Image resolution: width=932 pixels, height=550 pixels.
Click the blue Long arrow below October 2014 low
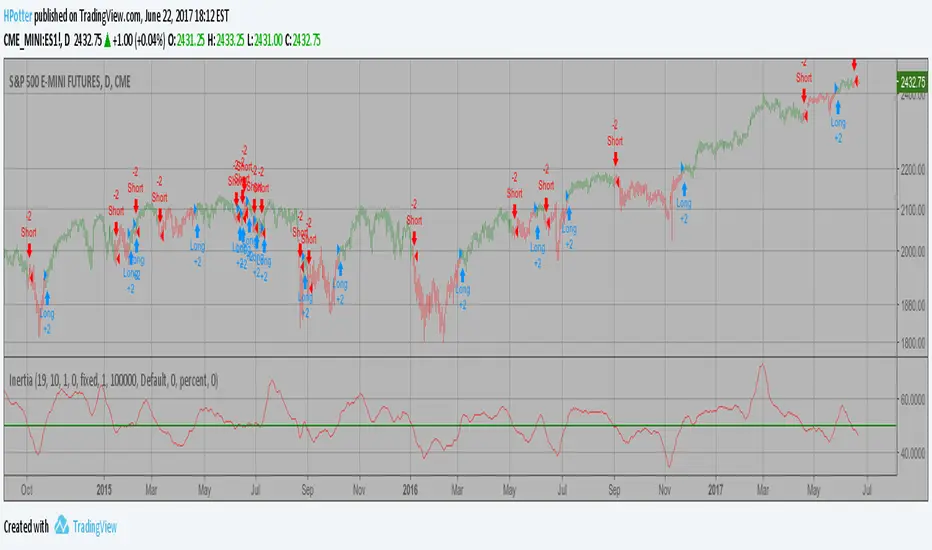(47, 298)
